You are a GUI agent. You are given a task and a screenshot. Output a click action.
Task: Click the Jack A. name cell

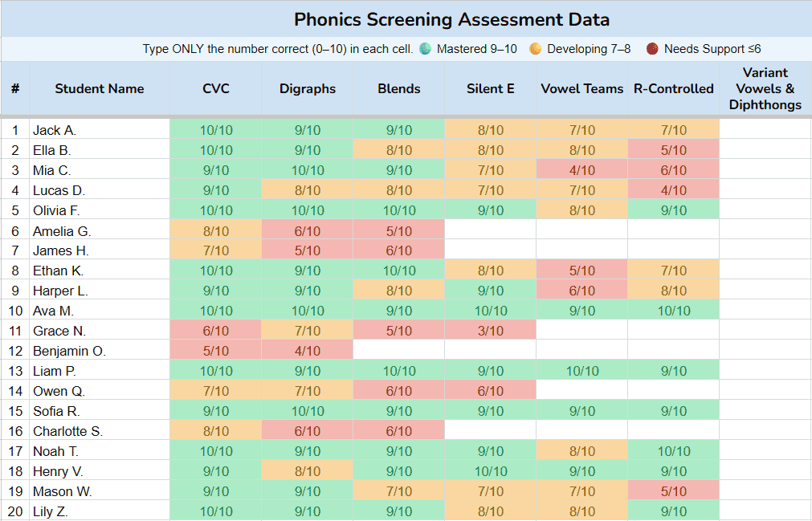pyautogui.click(x=100, y=130)
